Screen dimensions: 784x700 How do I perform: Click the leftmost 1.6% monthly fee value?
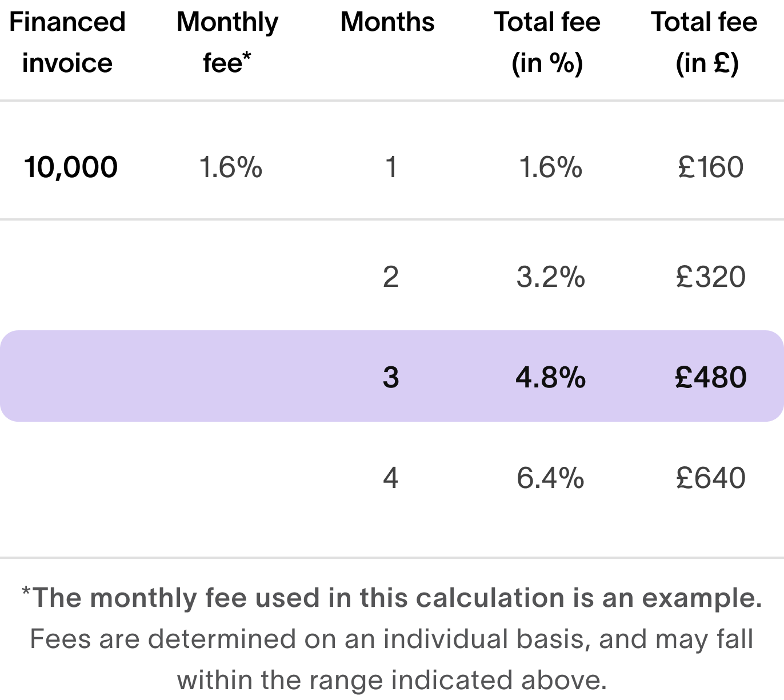pyautogui.click(x=230, y=167)
